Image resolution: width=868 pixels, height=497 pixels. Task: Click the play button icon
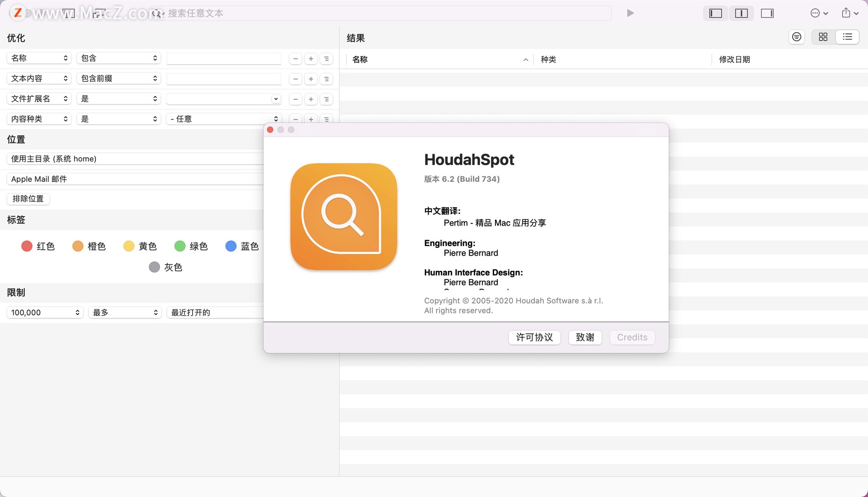(x=630, y=13)
